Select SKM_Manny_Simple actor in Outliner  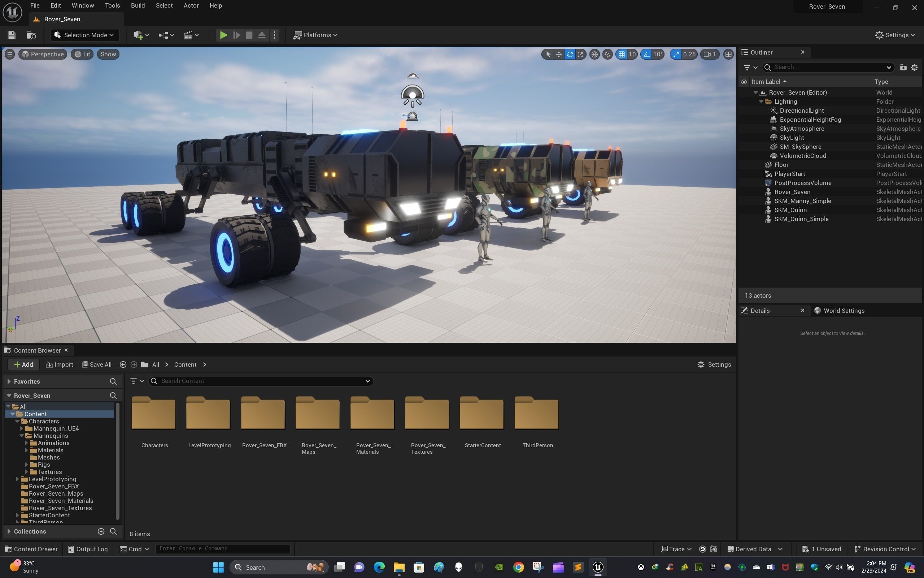802,201
